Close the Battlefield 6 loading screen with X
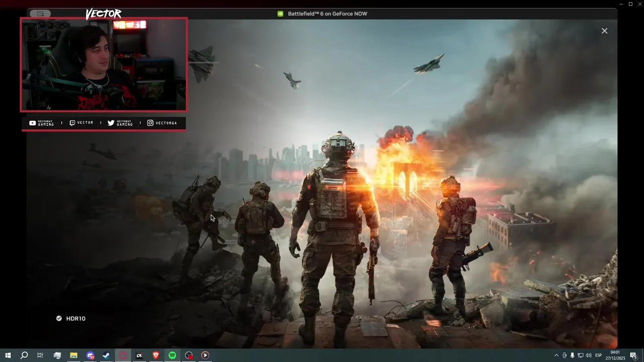Viewport: 644px width, 362px height. [604, 31]
